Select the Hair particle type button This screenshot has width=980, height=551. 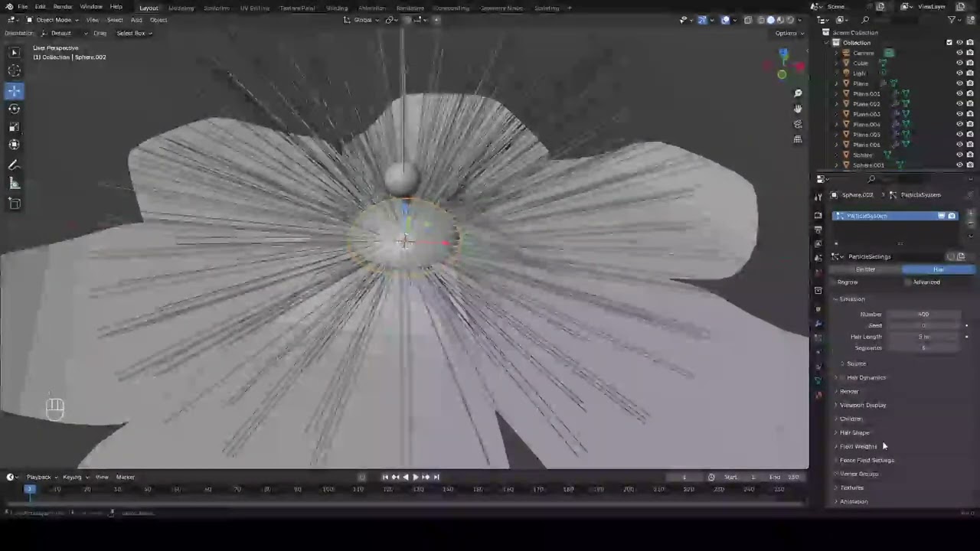[x=939, y=269]
